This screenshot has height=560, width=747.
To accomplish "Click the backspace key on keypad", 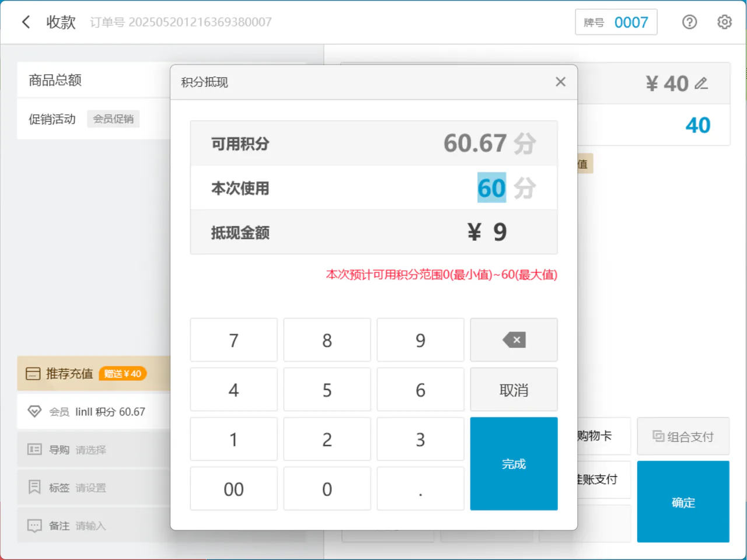I will pyautogui.click(x=514, y=340).
